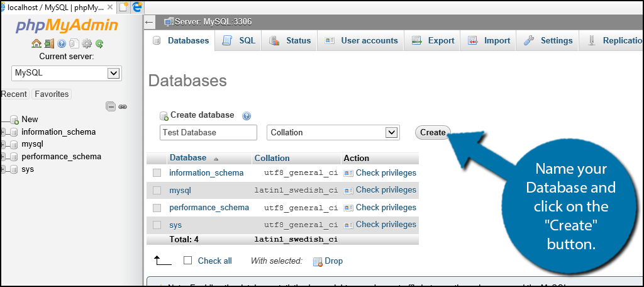Click the phpMyAdmin logo
644x287 pixels.
point(67,26)
